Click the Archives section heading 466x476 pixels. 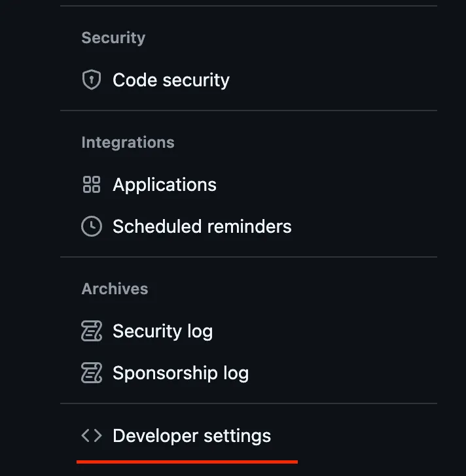tap(115, 289)
